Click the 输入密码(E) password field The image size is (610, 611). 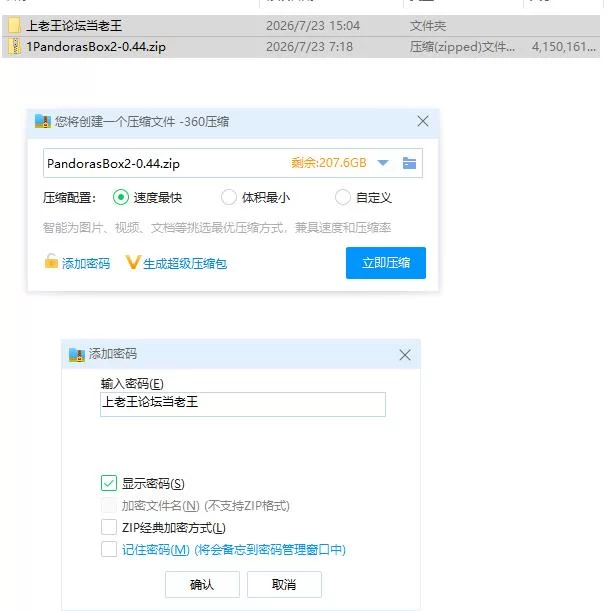point(243,404)
